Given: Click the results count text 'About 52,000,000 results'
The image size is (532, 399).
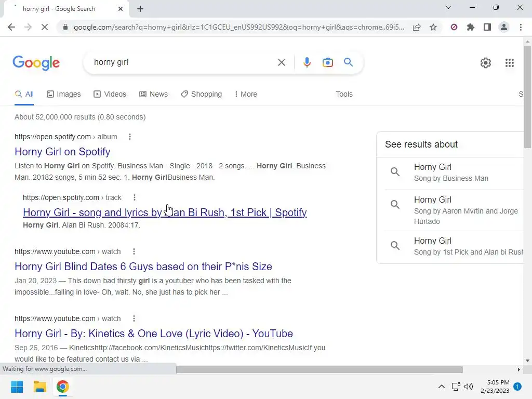Looking at the screenshot, I should pos(55,117).
